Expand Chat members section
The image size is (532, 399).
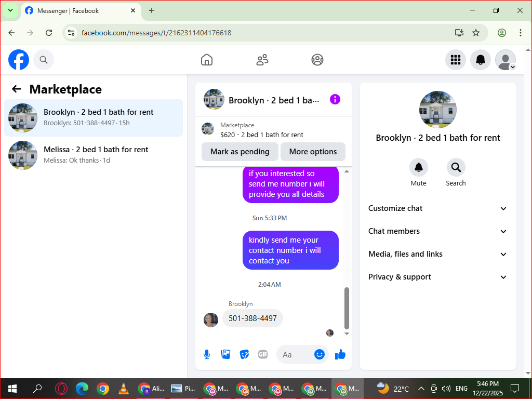(437, 231)
